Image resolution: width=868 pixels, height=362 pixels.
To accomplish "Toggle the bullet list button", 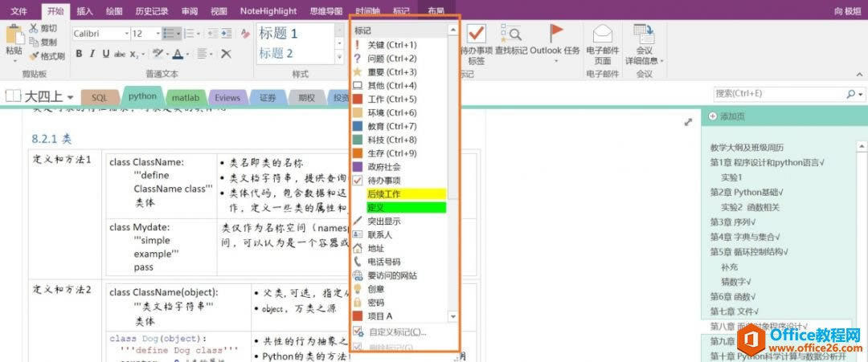I will pos(168,34).
